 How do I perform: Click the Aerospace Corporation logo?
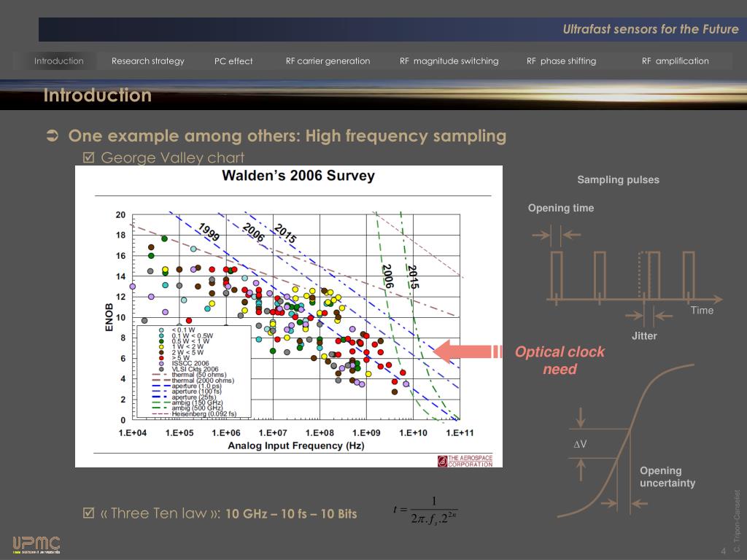click(465, 461)
